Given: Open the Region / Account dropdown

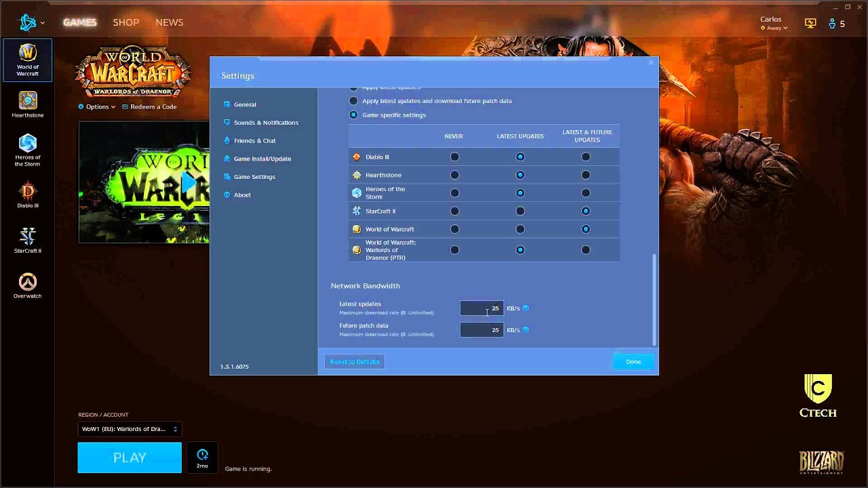Looking at the screenshot, I should point(129,429).
